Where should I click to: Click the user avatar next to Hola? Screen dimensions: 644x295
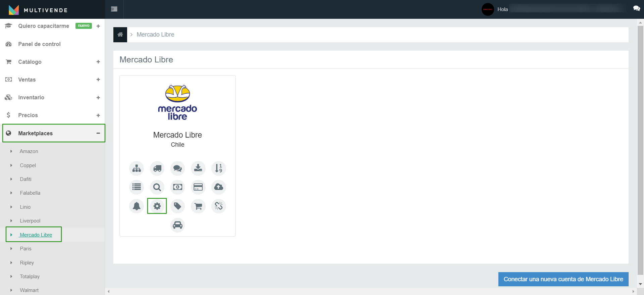(488, 9)
